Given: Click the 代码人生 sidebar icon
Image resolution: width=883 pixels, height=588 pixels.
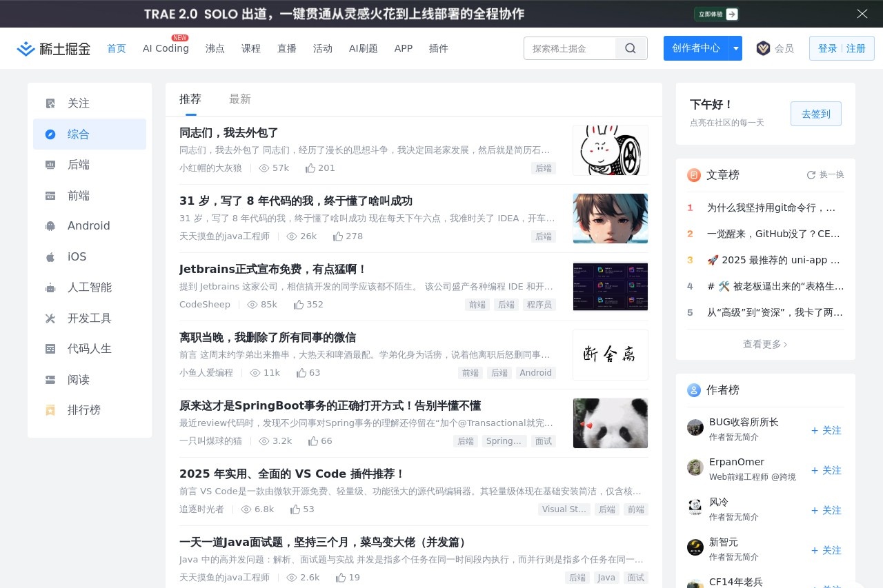Looking at the screenshot, I should pyautogui.click(x=50, y=349).
